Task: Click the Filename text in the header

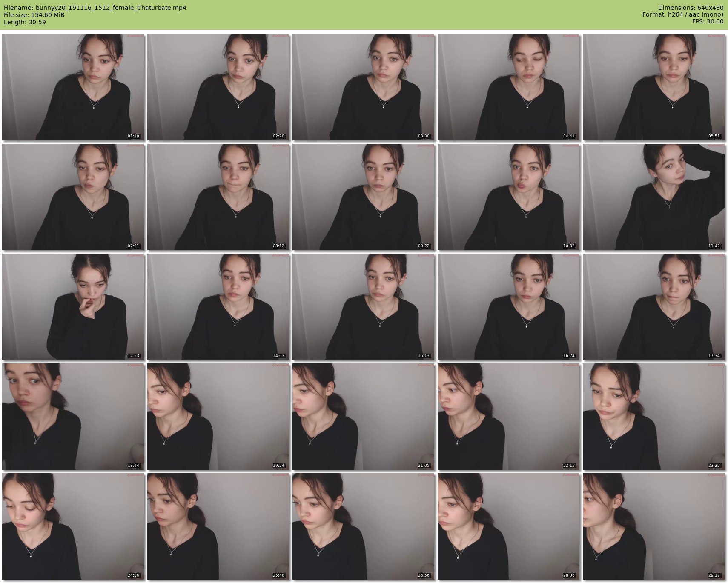Action: (95, 8)
